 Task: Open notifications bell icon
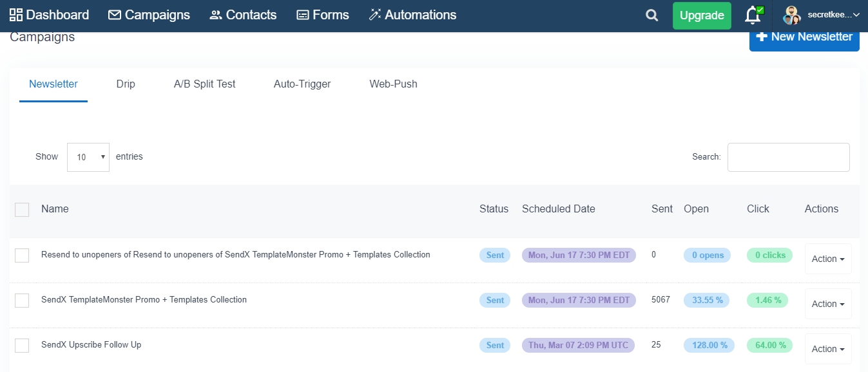click(752, 15)
